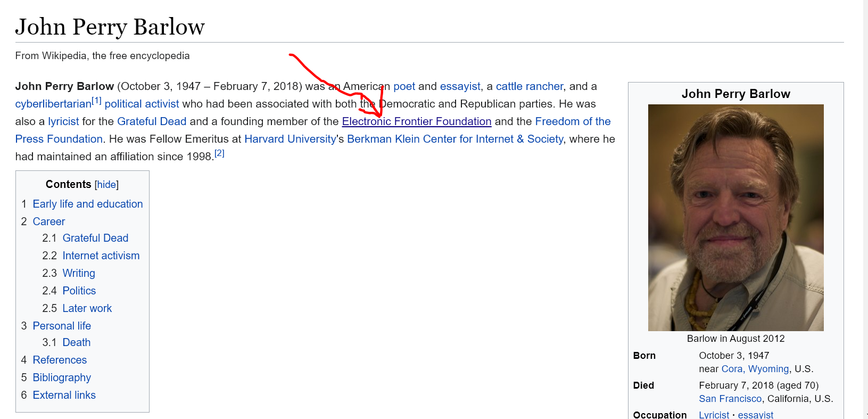Image resolution: width=868 pixels, height=419 pixels.
Task: Jump to Politics subsection
Action: pyautogui.click(x=79, y=291)
